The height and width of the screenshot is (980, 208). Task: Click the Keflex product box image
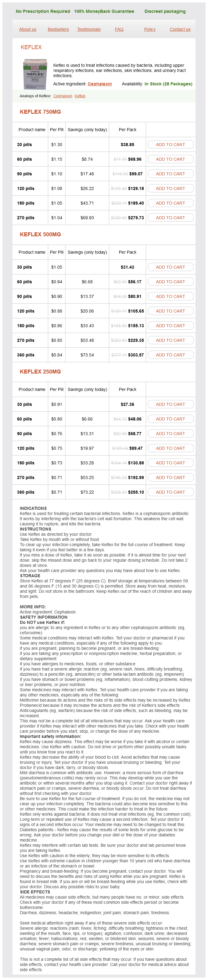[35, 74]
